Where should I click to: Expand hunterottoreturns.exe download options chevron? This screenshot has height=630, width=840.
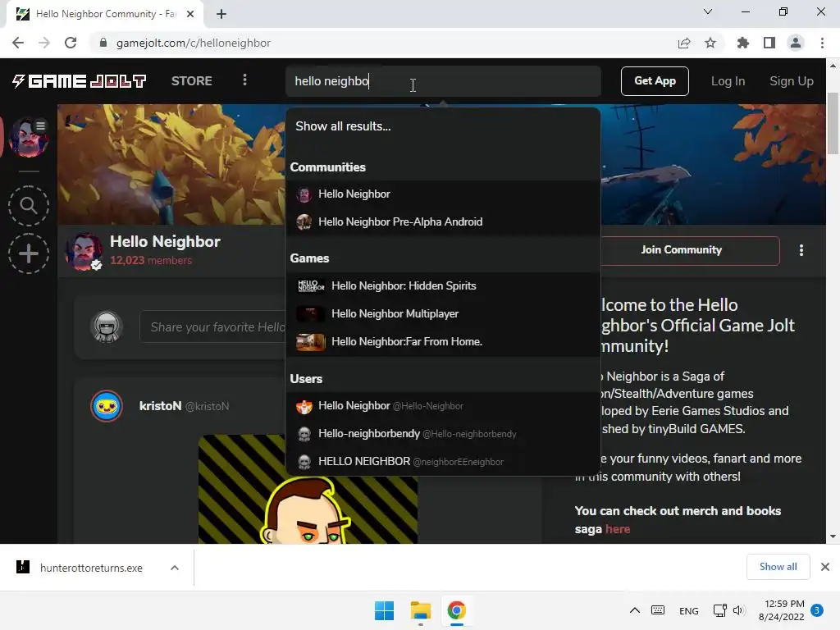tap(175, 568)
